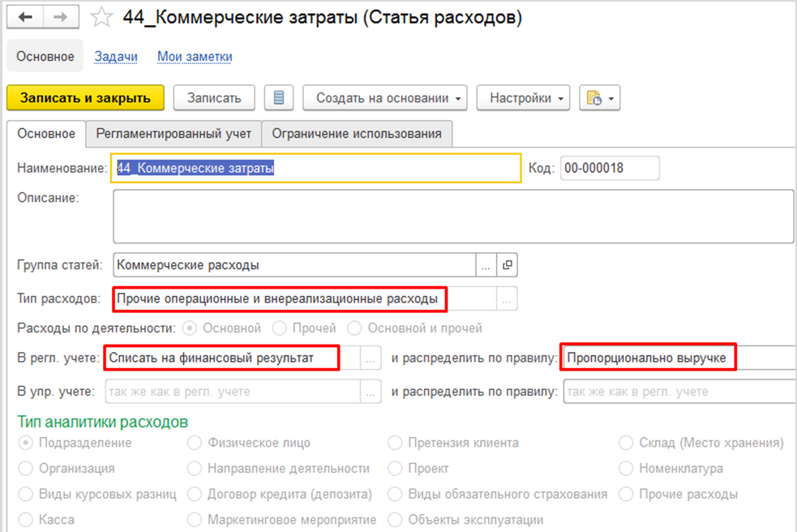
Task: Open the Группа статей item icon
Action: point(508,264)
